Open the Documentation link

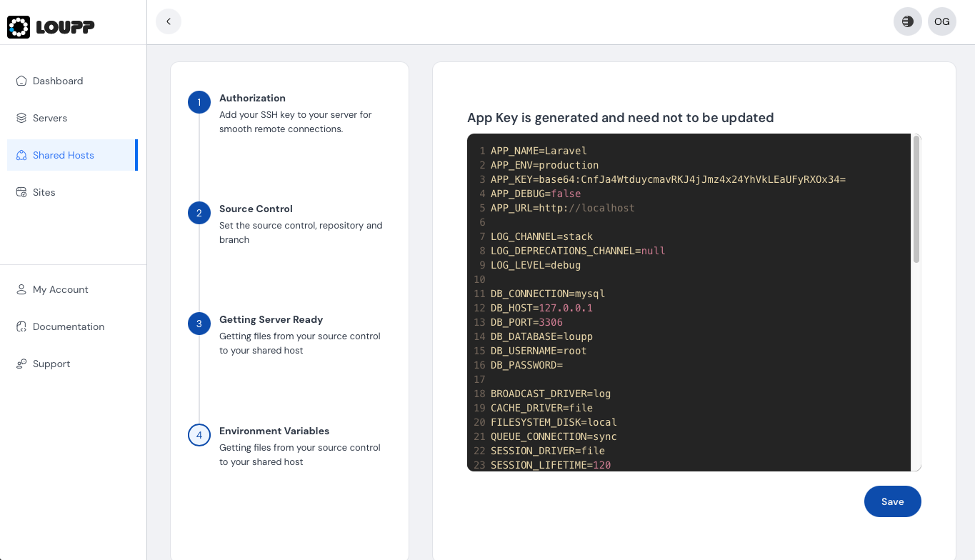(71, 326)
